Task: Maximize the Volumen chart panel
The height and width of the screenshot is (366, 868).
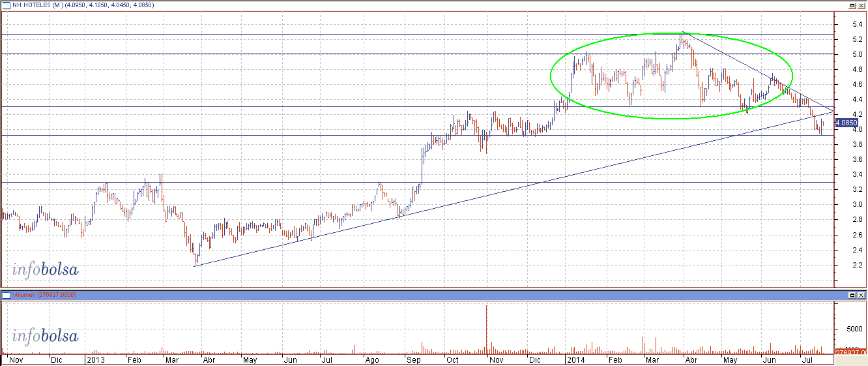Action: click(851, 295)
